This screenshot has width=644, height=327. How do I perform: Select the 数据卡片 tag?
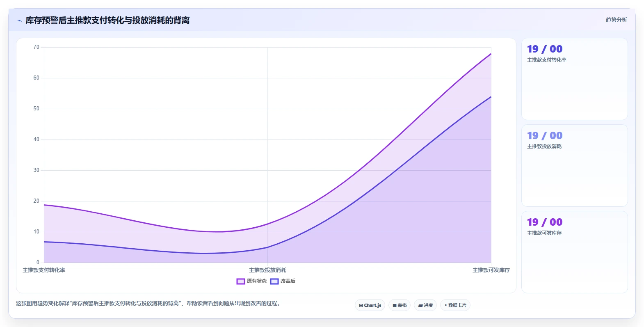(x=455, y=305)
